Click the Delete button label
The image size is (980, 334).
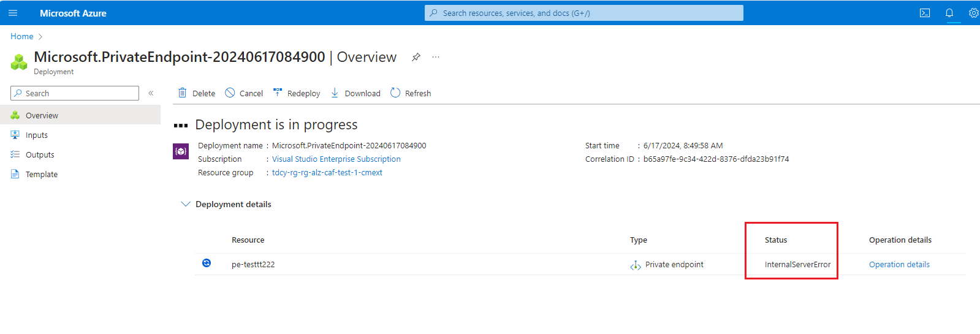[x=203, y=93]
